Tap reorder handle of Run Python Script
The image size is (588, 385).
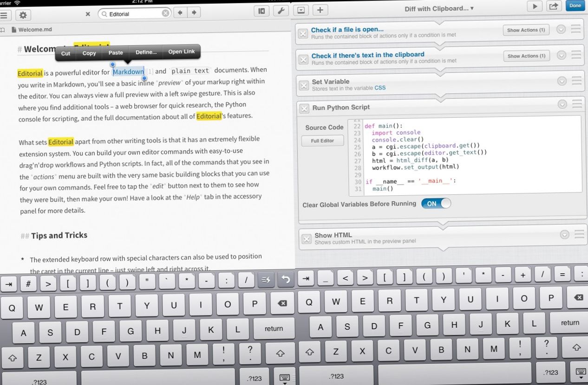(577, 104)
